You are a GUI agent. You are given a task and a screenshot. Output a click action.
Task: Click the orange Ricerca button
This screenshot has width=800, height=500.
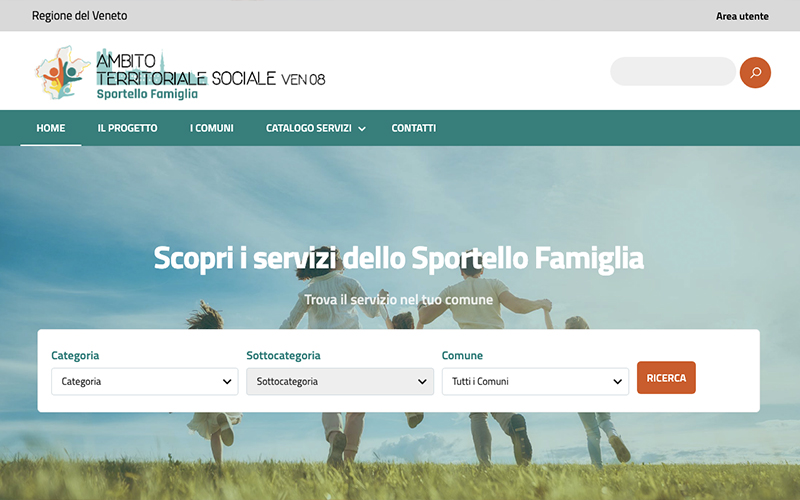(x=666, y=378)
